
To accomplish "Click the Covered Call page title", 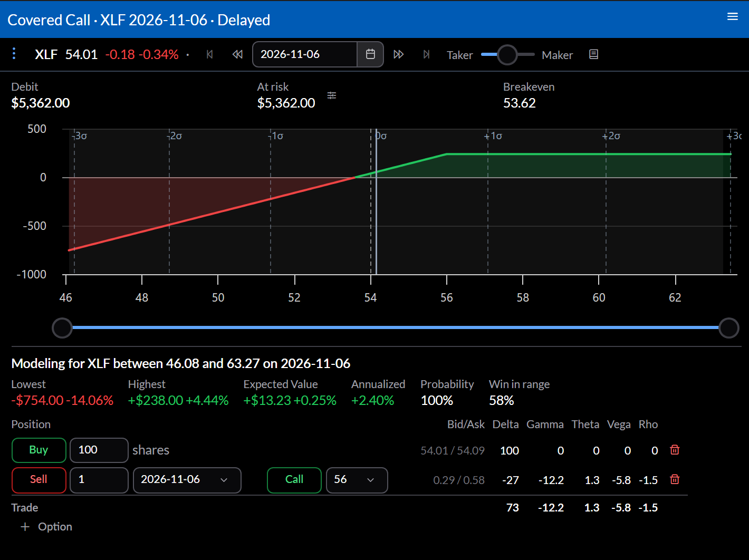I will 139,20.
